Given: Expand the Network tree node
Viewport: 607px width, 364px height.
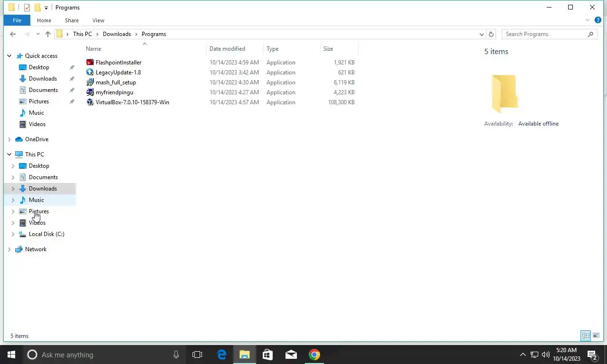Looking at the screenshot, I should 9,249.
